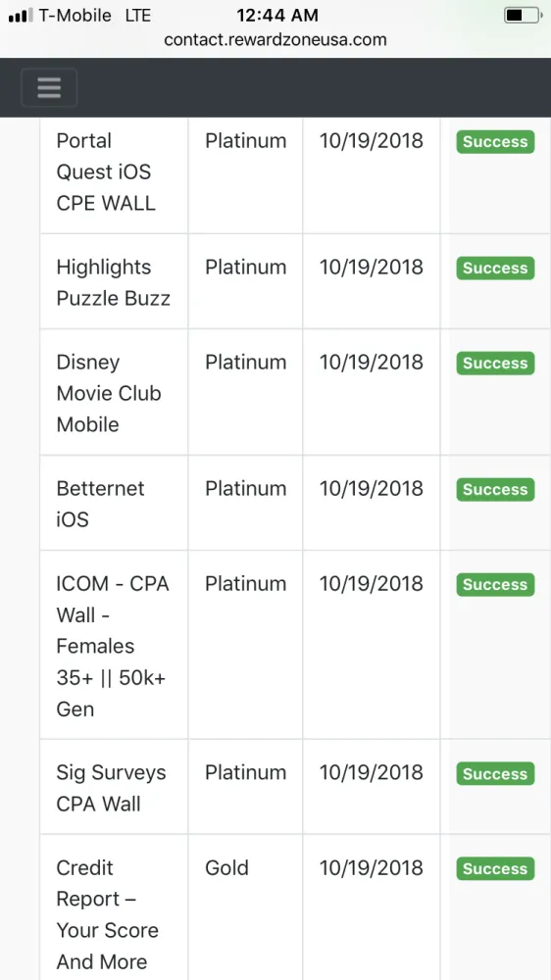This screenshot has height=980, width=551.
Task: Click the Success badge for Sig Surveys
Action: point(495,774)
